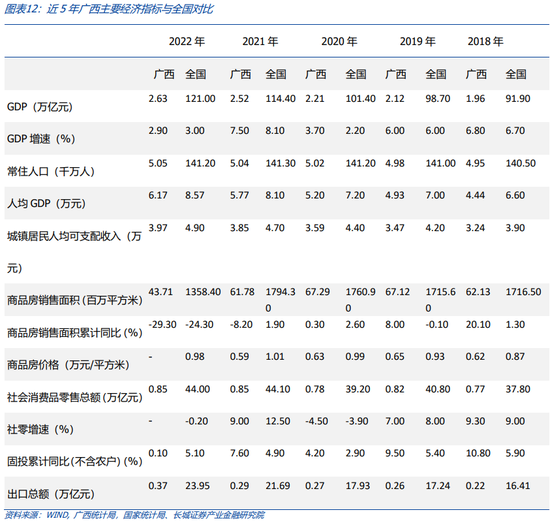The image size is (550, 523).
Task: Click the fixed investment value '9.50'
Action: (x=395, y=453)
